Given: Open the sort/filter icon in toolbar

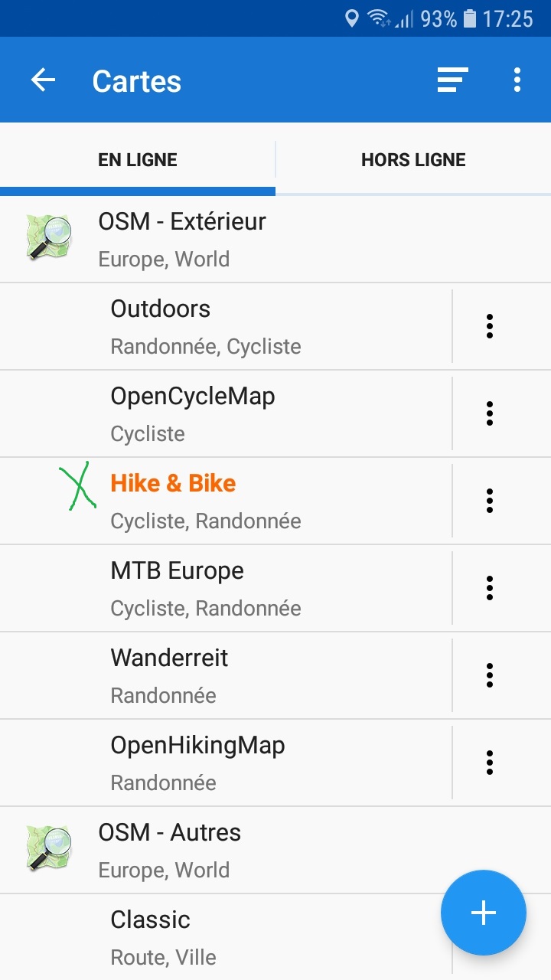Looking at the screenshot, I should point(452,80).
